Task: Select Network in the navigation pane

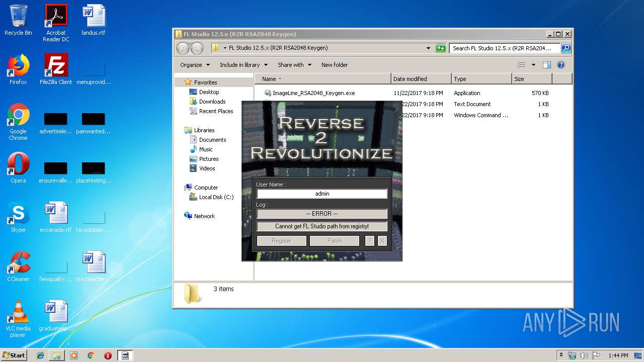Action: pos(204,216)
